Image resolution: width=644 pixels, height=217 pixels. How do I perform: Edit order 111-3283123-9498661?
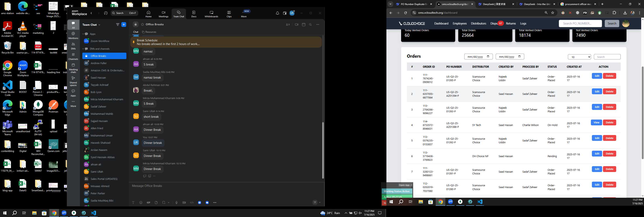(597, 169)
